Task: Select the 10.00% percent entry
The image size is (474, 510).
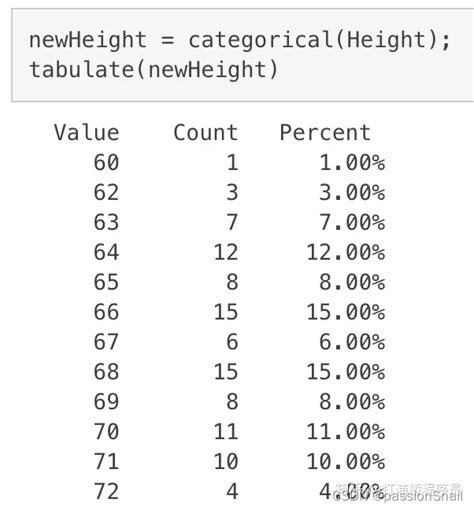Action: coord(346,462)
